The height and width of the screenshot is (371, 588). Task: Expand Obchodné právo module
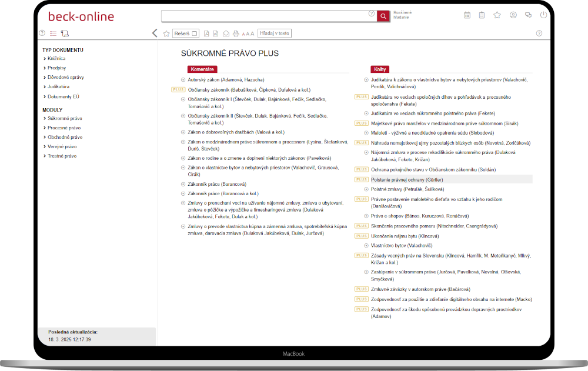pos(65,138)
